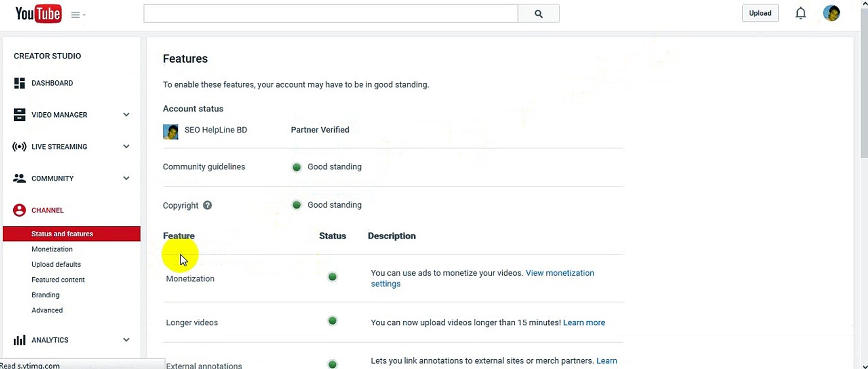Click the Monetization green status indicator
The height and width of the screenshot is (369, 868).
point(333,277)
